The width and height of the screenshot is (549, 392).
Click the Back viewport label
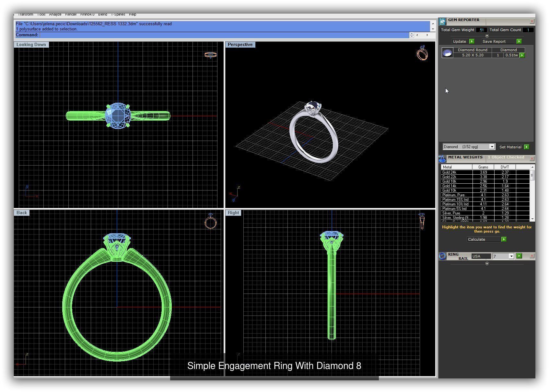coord(22,213)
